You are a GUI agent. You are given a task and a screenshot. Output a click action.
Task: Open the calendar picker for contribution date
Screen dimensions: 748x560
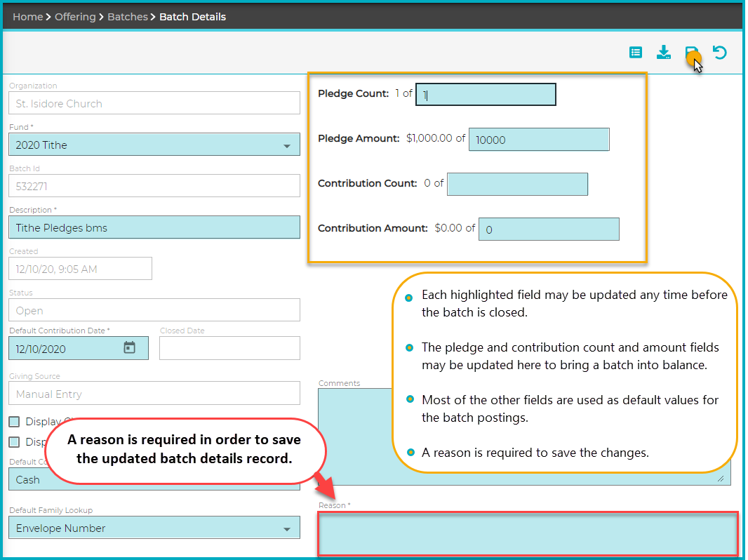coord(129,347)
